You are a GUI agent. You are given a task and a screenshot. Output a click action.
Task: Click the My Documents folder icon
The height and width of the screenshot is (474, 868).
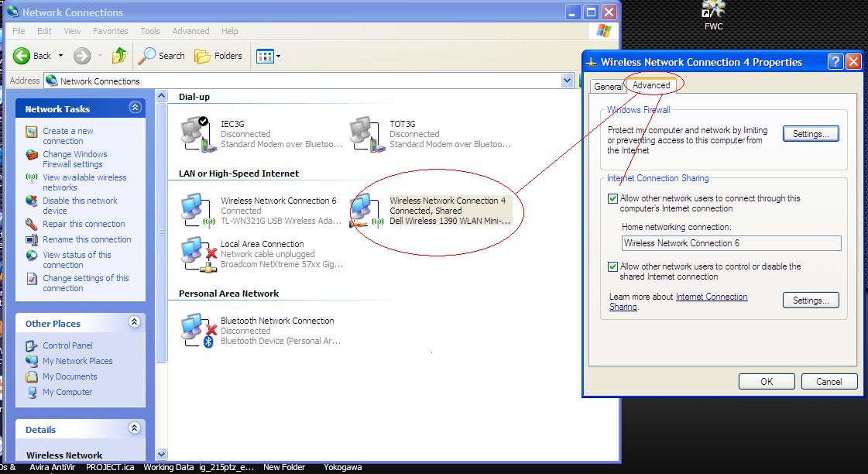point(32,376)
